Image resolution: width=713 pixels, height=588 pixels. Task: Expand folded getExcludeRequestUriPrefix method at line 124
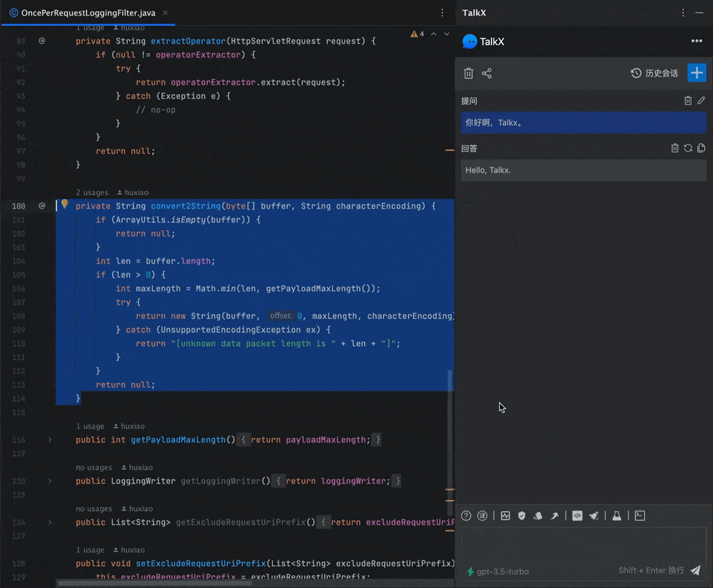point(50,522)
